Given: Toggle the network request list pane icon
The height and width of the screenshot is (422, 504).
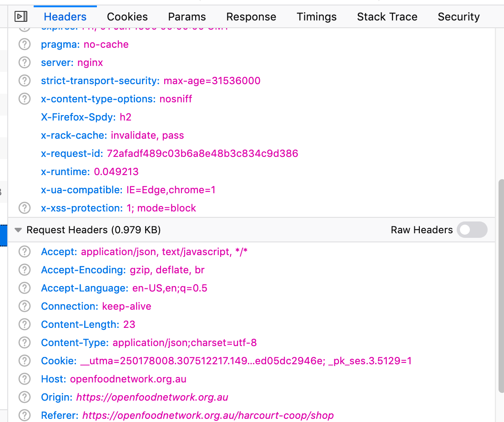Looking at the screenshot, I should pyautogui.click(x=21, y=16).
